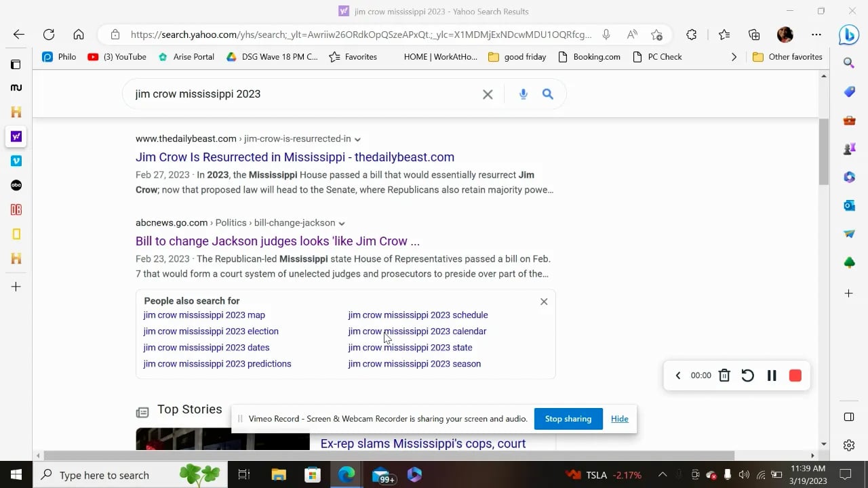
Task: Restart the Vimeo recording
Action: [x=747, y=375]
